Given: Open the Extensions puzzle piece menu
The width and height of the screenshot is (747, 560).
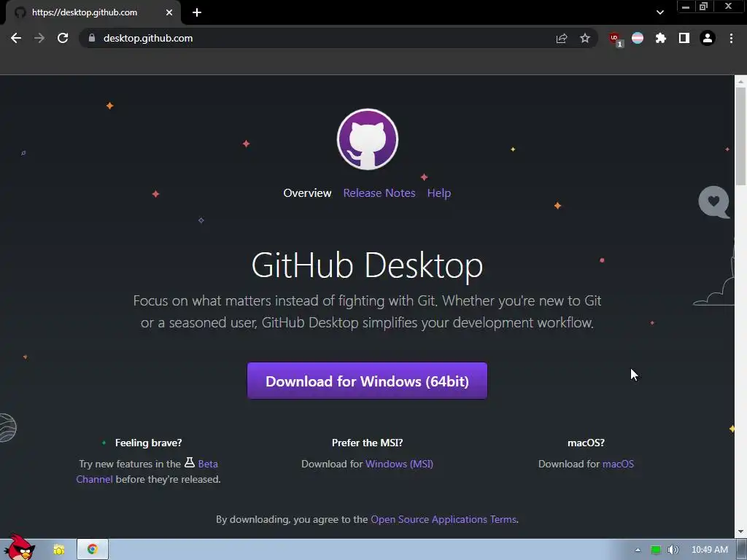Looking at the screenshot, I should click(x=661, y=38).
